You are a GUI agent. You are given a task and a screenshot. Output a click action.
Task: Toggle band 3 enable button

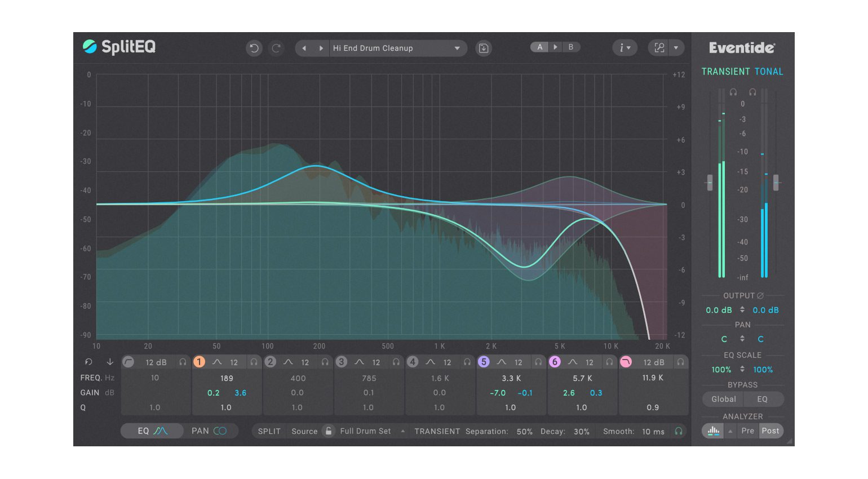(342, 362)
